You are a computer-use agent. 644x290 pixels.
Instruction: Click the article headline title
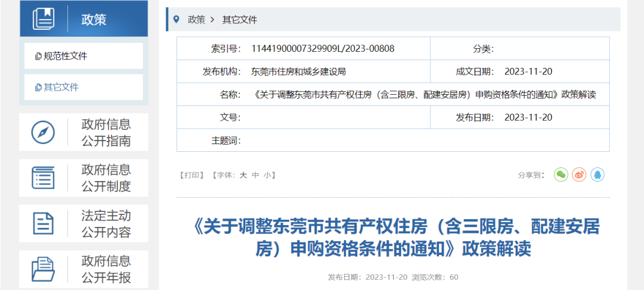click(x=397, y=237)
